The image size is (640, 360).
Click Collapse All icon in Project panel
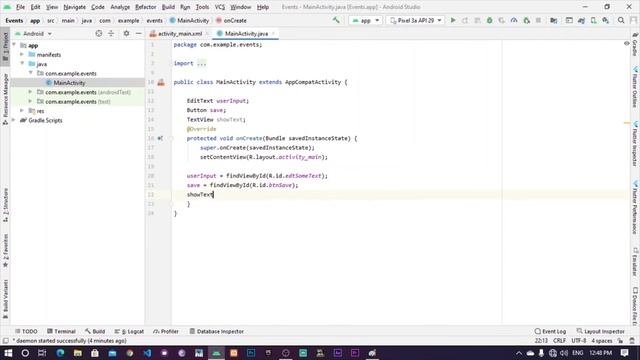tap(111, 33)
